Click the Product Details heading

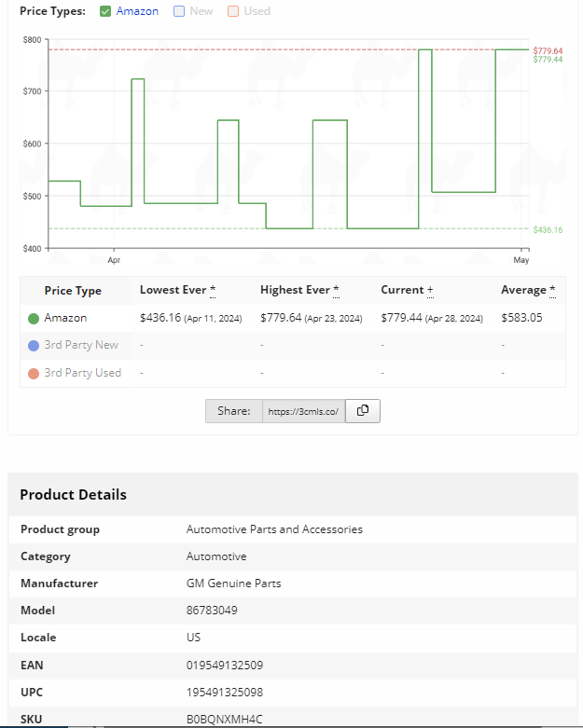click(73, 494)
